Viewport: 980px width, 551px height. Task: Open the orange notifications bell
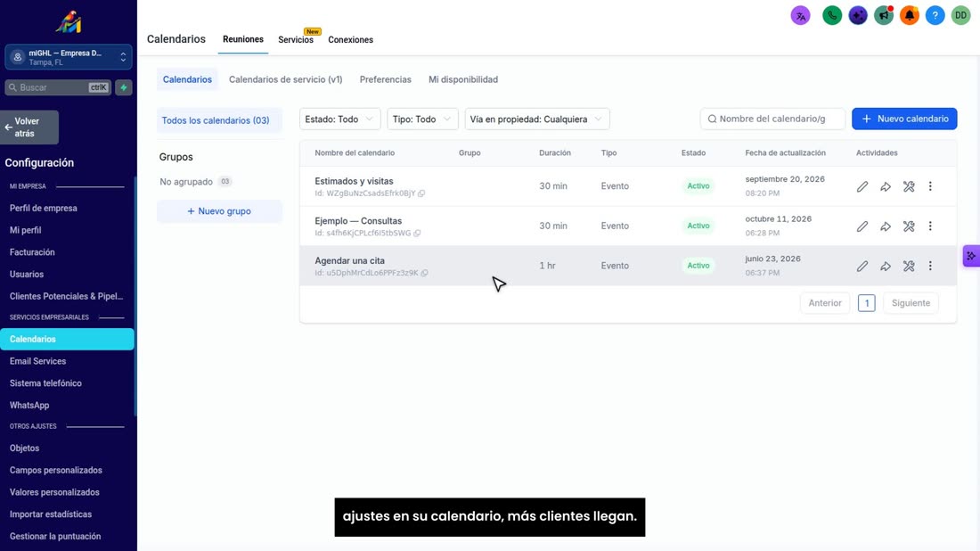click(910, 16)
